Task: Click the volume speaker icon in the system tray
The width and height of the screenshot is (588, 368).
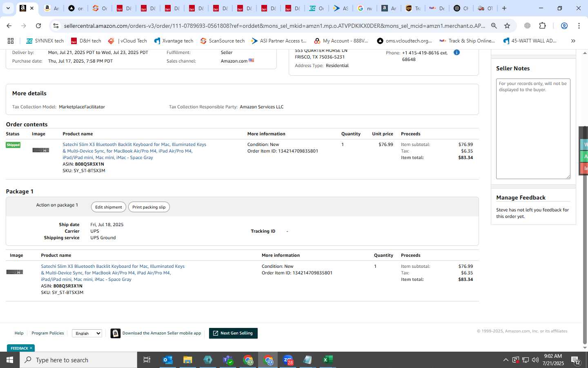Action: click(x=535, y=360)
